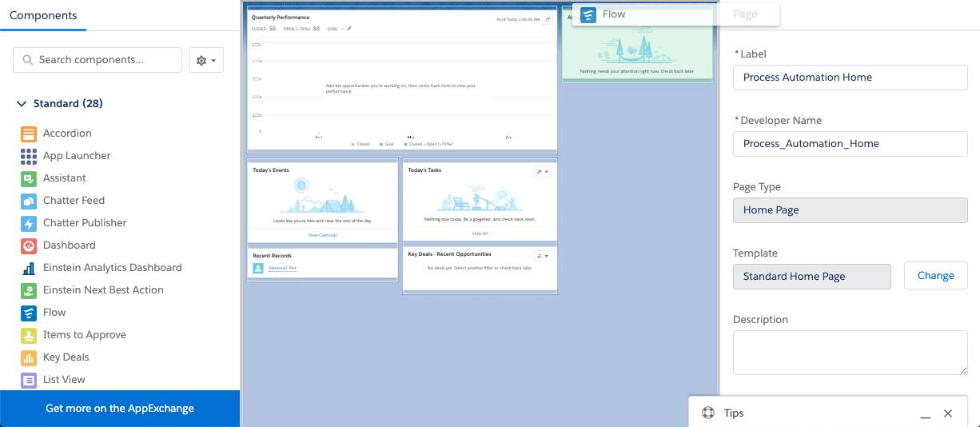Image resolution: width=980 pixels, height=427 pixels.
Task: Click Key Deals - Recent Opportunities title
Action: 449,254
